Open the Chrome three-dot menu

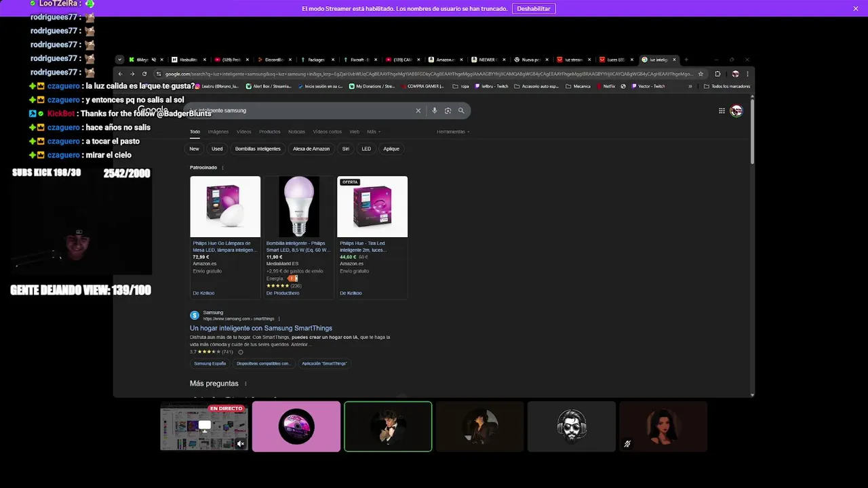[747, 74]
